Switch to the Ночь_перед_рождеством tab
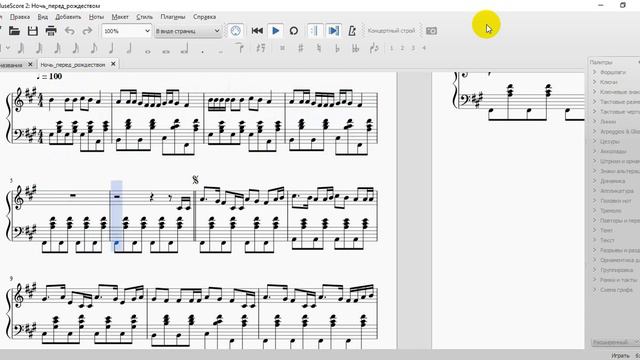Viewport: 640px width, 360px height. coord(73,64)
